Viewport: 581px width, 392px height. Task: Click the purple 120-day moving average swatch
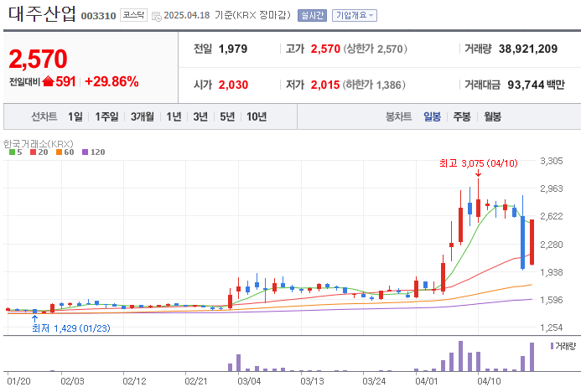tap(86, 152)
